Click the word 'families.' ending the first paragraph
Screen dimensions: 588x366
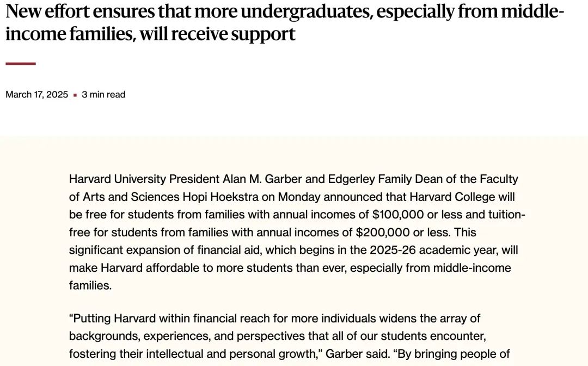click(90, 285)
